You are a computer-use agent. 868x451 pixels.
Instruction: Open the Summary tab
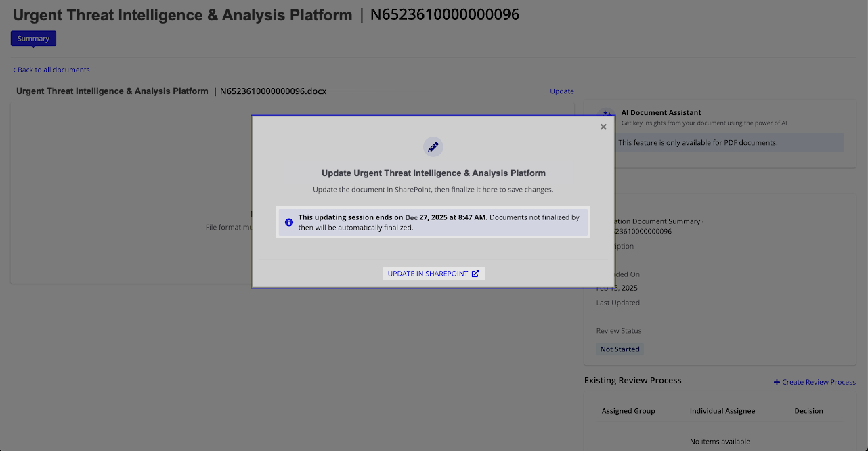[x=33, y=39]
